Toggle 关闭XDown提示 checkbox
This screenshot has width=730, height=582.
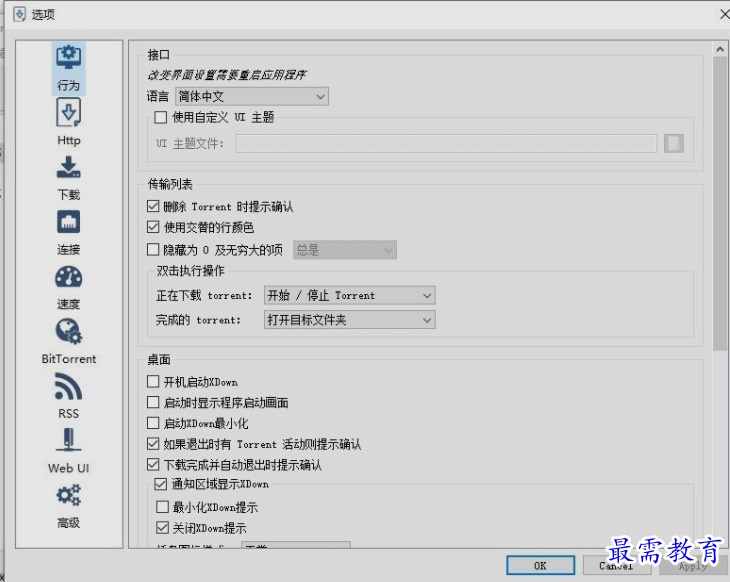(162, 528)
